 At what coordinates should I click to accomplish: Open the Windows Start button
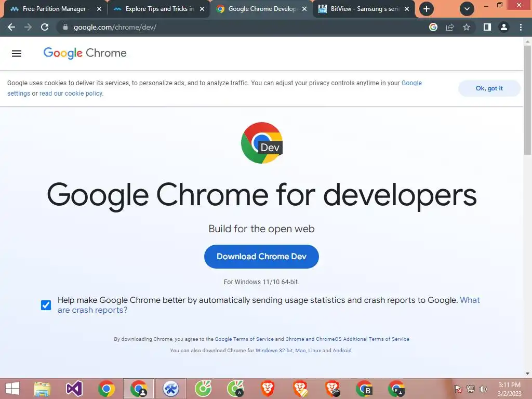pos(12,389)
